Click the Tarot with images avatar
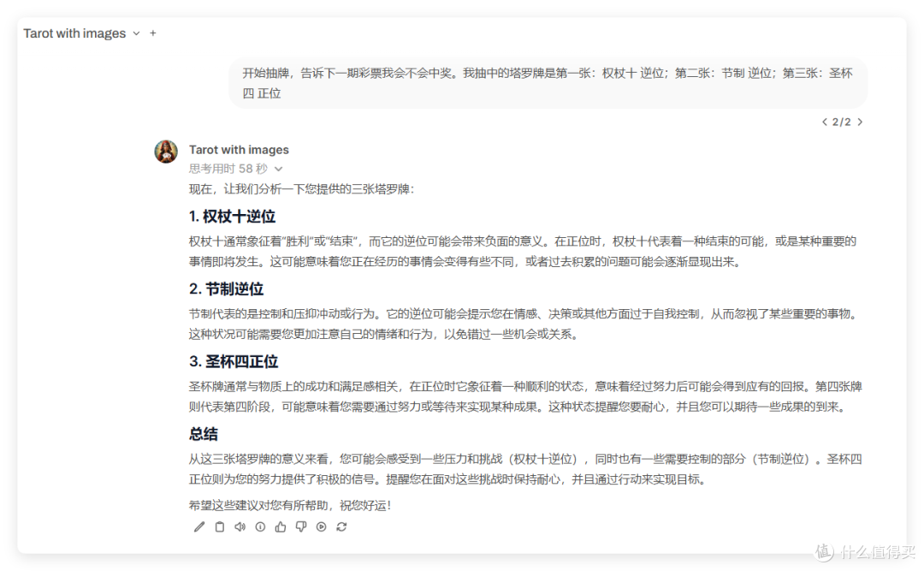 (x=166, y=152)
